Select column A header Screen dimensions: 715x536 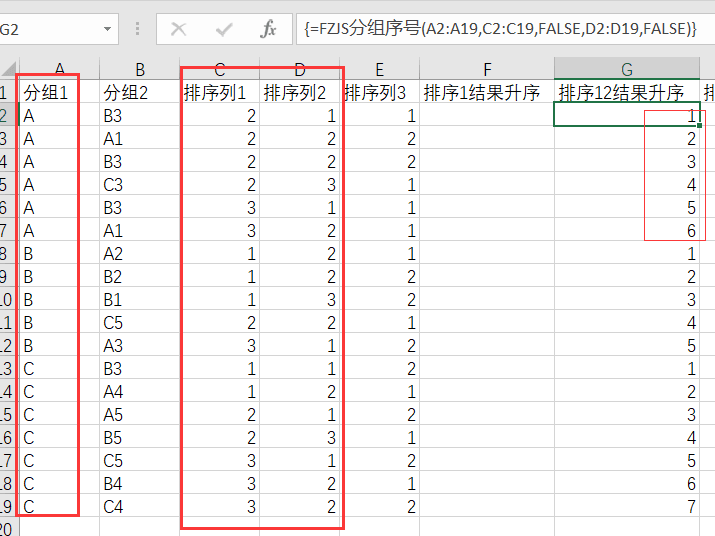(59, 69)
